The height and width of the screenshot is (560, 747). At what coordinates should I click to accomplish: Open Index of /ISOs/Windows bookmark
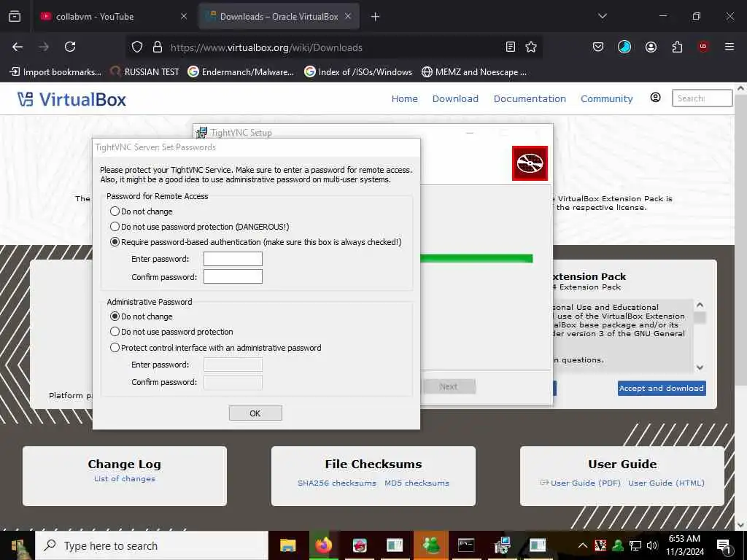(358, 72)
